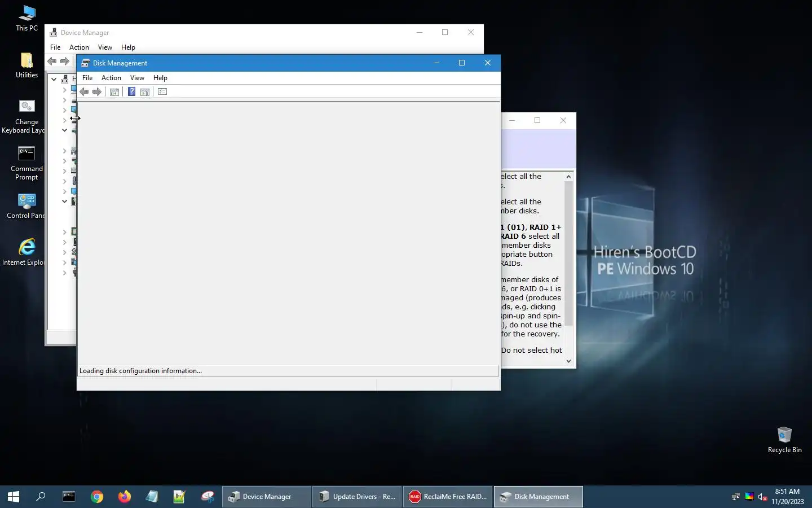
Task: Click the muted speaker volume tray icon
Action: [762, 497]
